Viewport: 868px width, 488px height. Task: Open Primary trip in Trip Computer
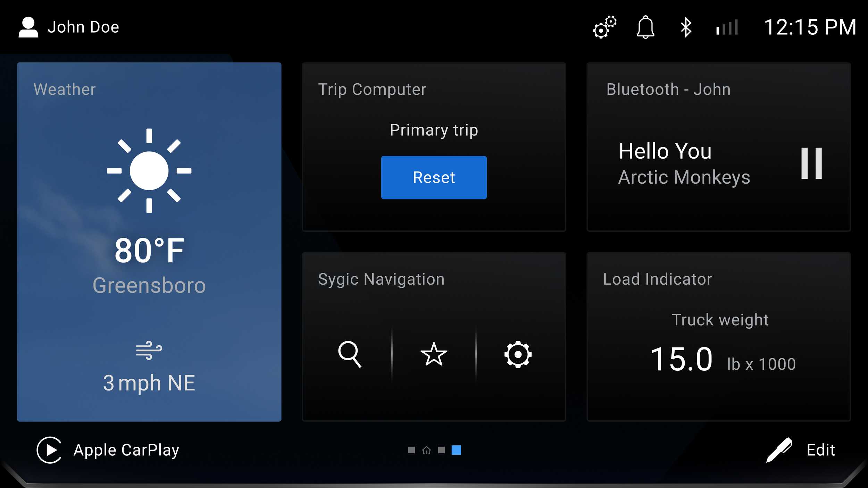tap(434, 131)
